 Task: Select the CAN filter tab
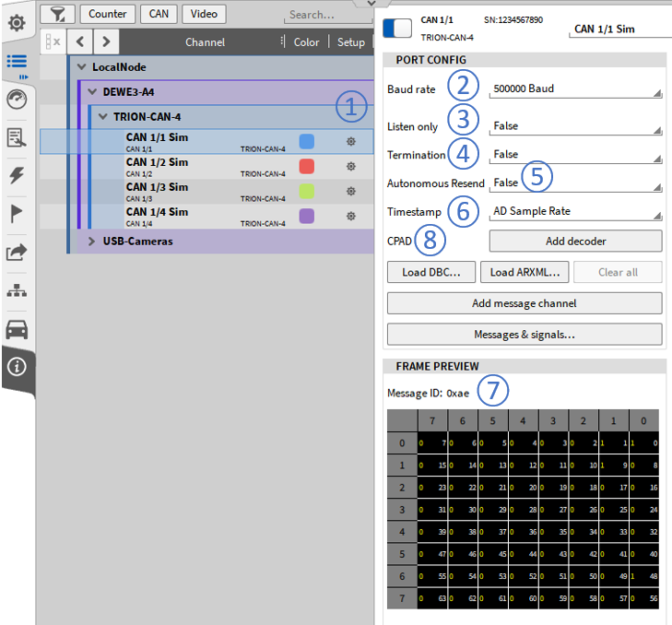158,14
